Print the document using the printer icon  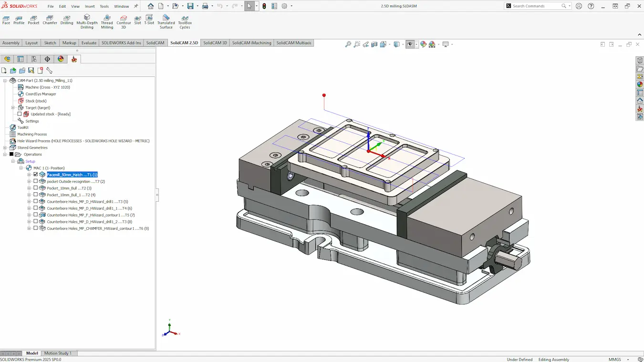[205, 6]
